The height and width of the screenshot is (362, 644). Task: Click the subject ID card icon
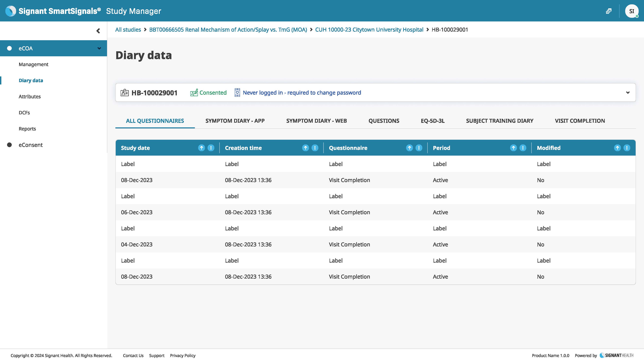coord(124,93)
